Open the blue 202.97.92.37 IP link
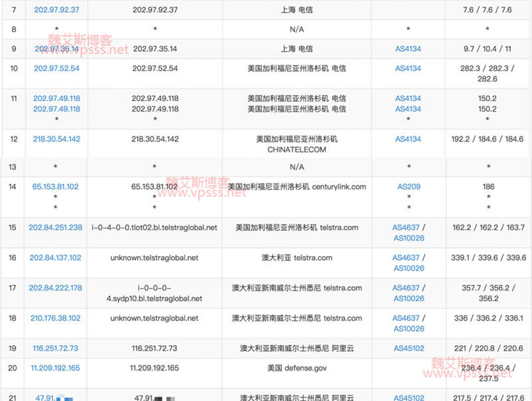 coord(56,10)
